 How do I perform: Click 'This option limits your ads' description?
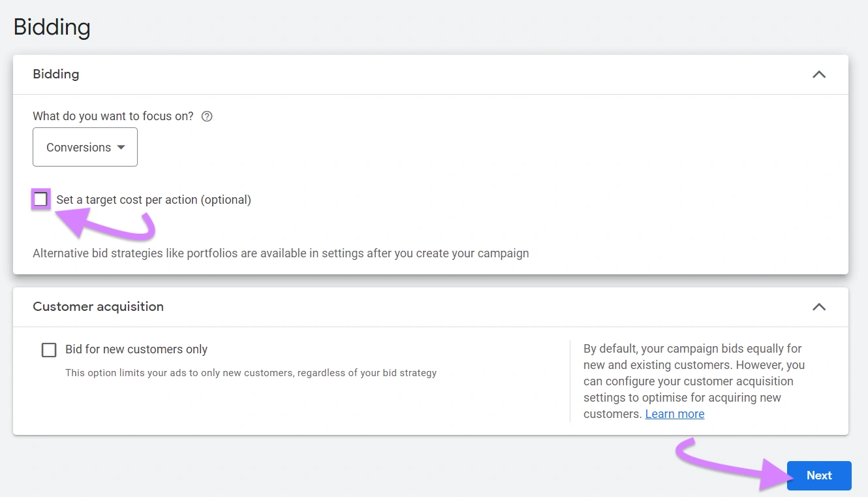[x=251, y=373]
